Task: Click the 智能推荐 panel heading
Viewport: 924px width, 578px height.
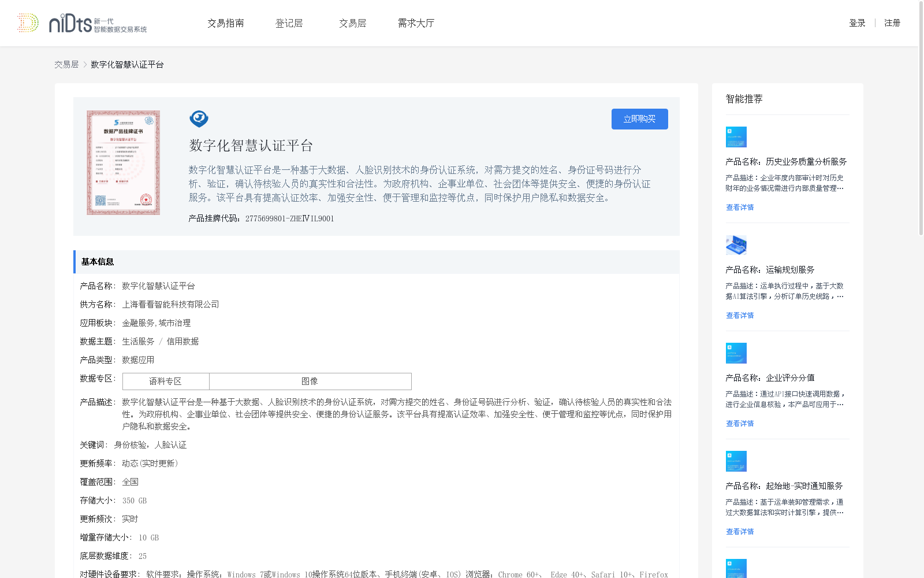Action: coord(744,99)
